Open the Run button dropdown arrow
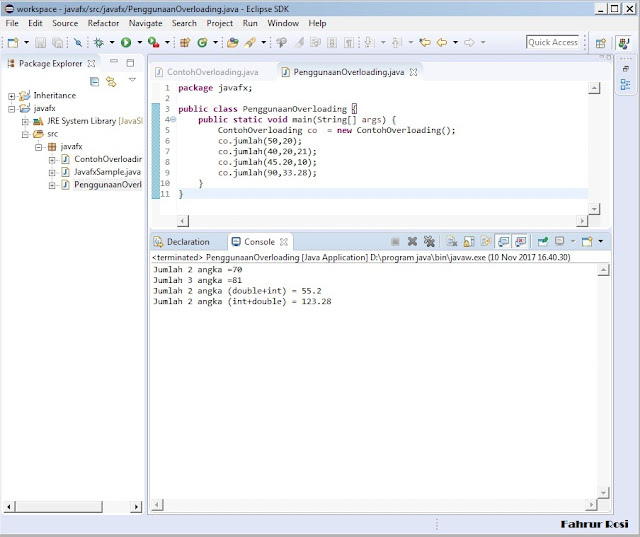The width and height of the screenshot is (640, 537). point(140,42)
